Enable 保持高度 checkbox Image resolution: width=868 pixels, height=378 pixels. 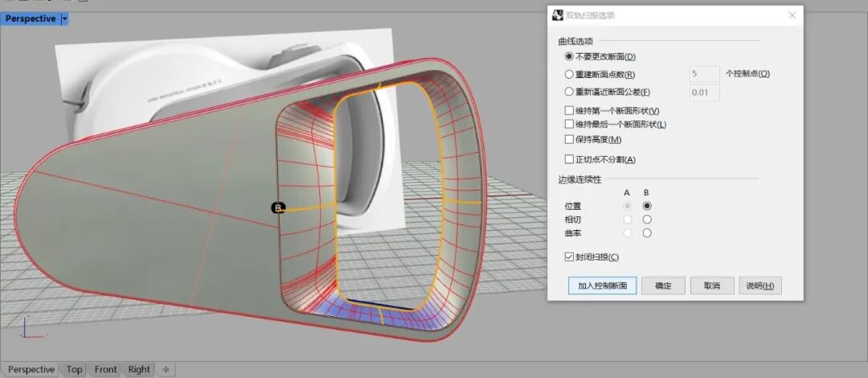click(569, 139)
